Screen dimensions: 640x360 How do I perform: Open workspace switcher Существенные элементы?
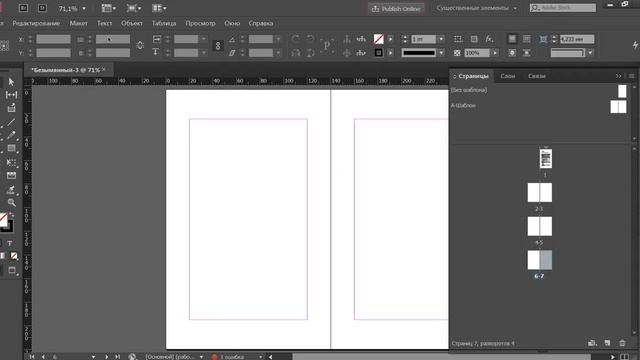[x=476, y=8]
